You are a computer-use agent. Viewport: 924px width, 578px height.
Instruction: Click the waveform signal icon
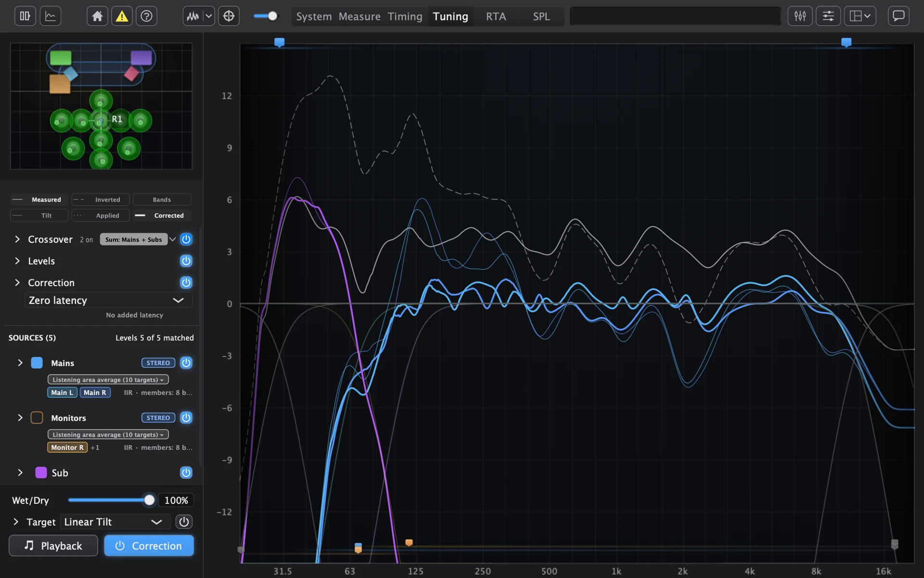tap(193, 16)
